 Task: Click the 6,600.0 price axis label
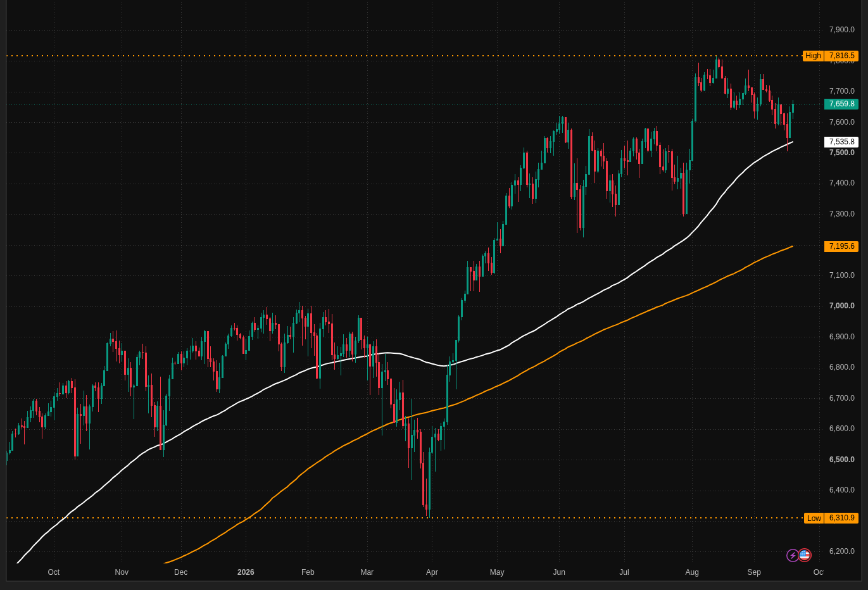pos(841,429)
